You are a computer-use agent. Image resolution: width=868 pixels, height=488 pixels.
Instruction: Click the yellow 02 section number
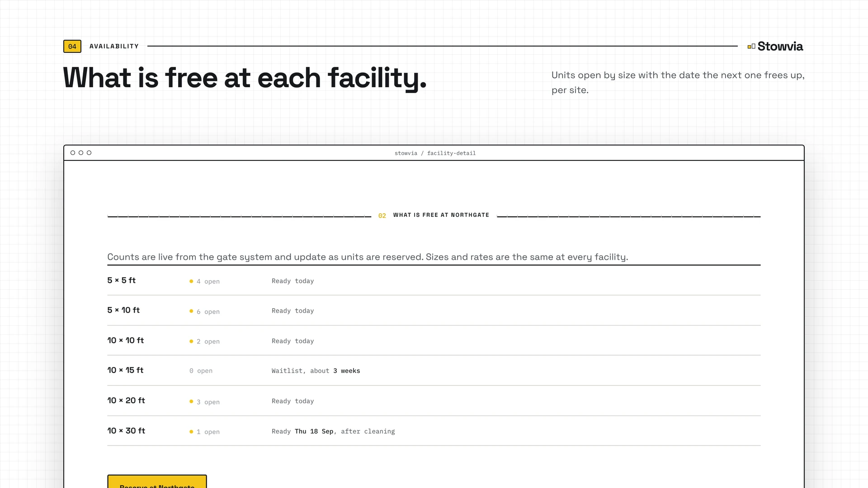382,216
